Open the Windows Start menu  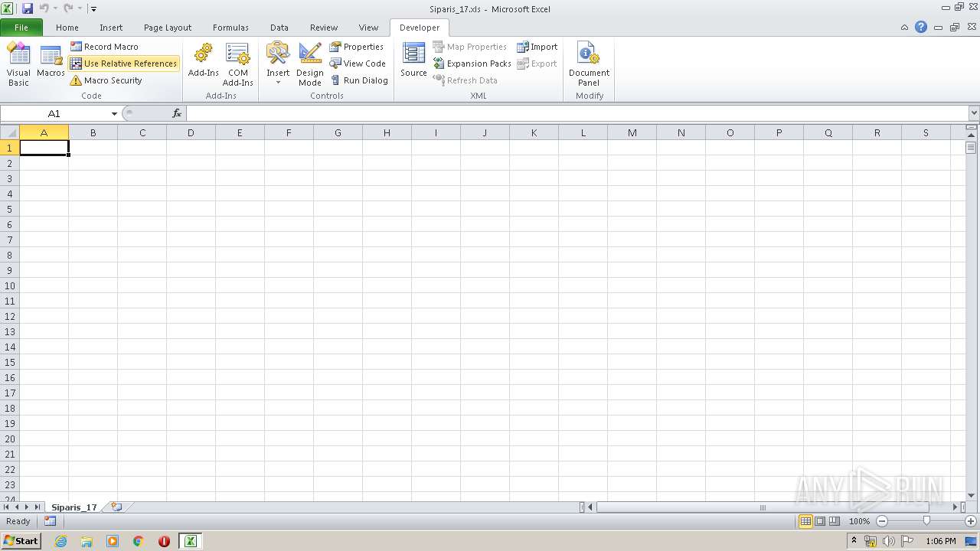pos(21,541)
